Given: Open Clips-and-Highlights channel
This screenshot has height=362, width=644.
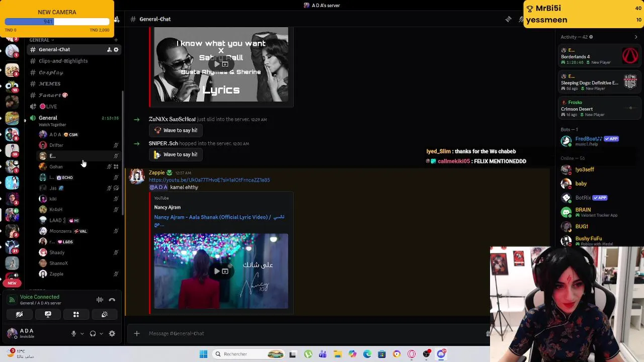Looking at the screenshot, I should point(63,61).
